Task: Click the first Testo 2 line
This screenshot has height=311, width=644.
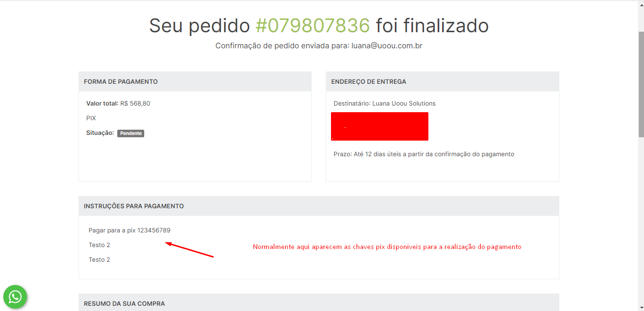Action: [x=99, y=245]
